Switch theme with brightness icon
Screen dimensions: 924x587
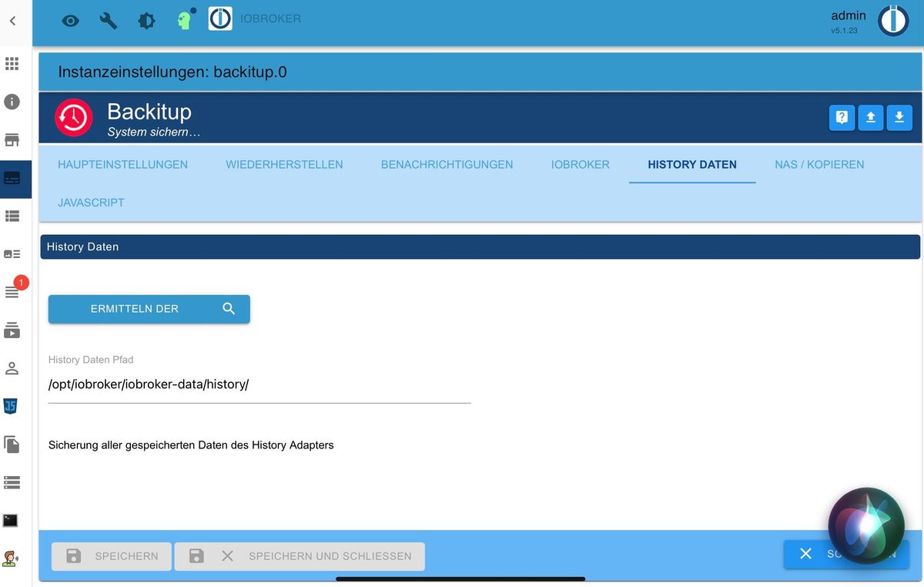(x=146, y=21)
